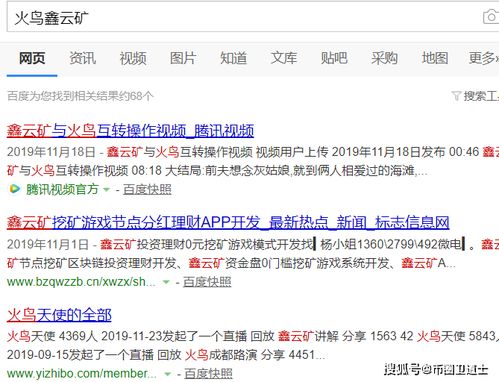Expand the 更多 tab menu
The image size is (499, 382).
(484, 58)
